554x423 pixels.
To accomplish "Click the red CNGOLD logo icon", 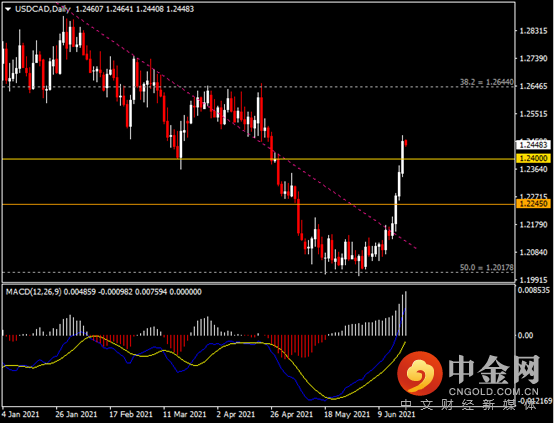I will tap(420, 374).
